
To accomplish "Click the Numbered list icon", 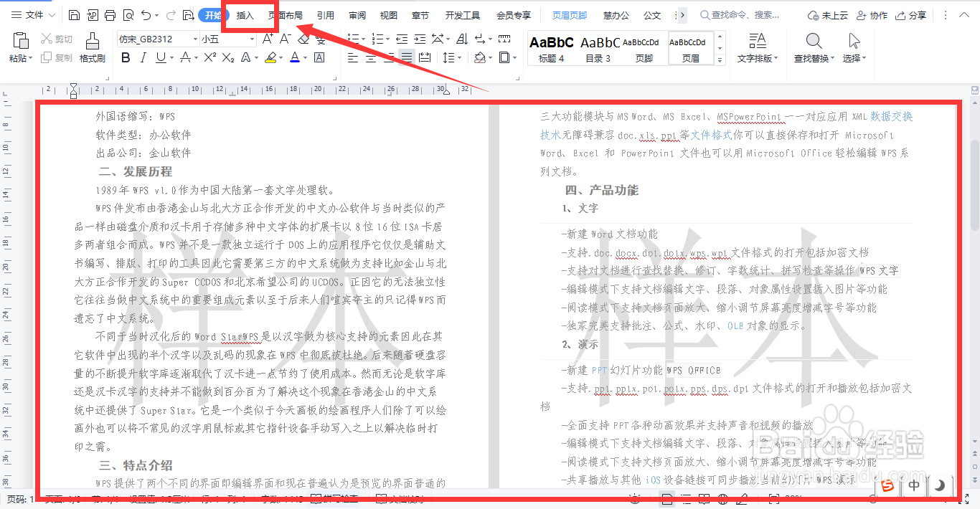I will 377,39.
